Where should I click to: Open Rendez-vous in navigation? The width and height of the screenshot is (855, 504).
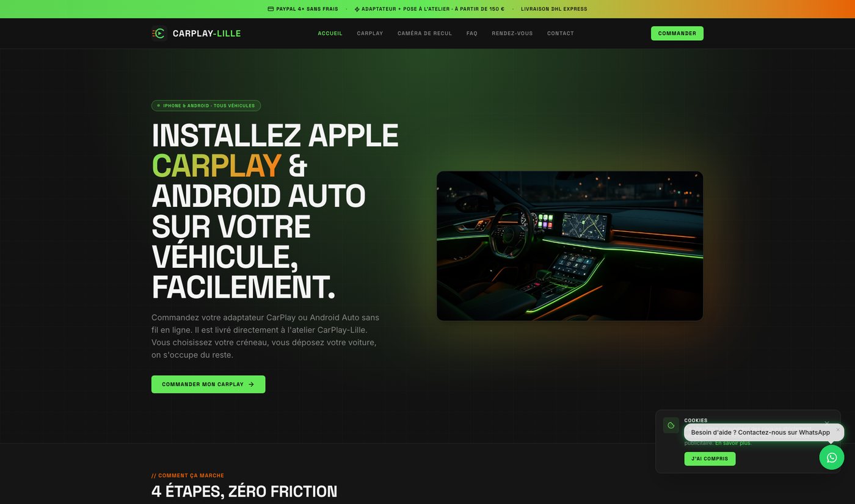coord(512,34)
